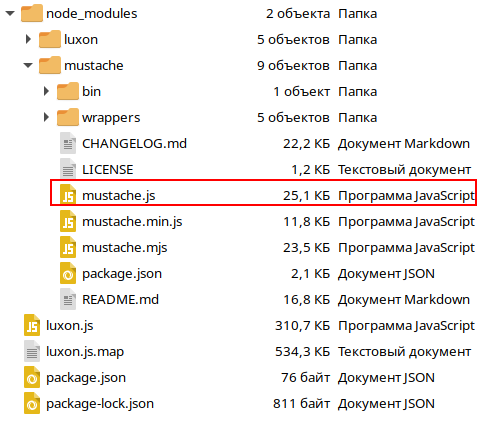Image resolution: width=482 pixels, height=421 pixels.
Task: Click the wrappers folder name
Action: [111, 118]
